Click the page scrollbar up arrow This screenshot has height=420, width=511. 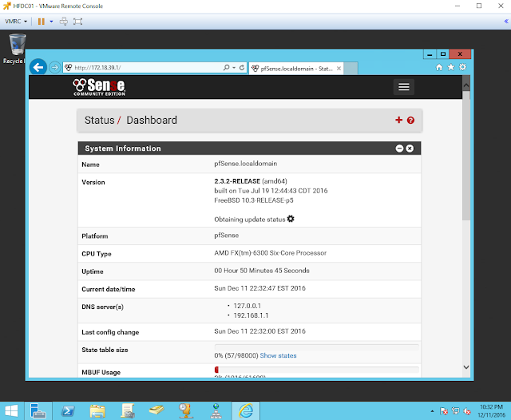tap(466, 85)
